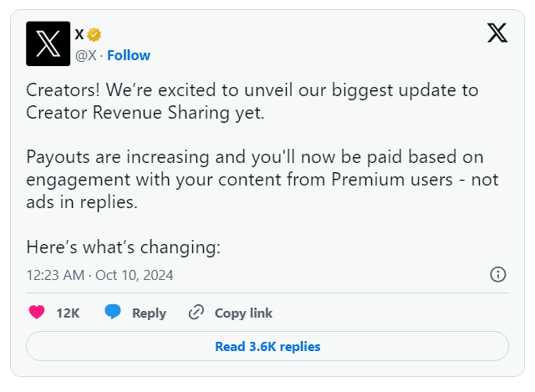Click the gold verified badge
The image size is (535, 392).
[94, 34]
